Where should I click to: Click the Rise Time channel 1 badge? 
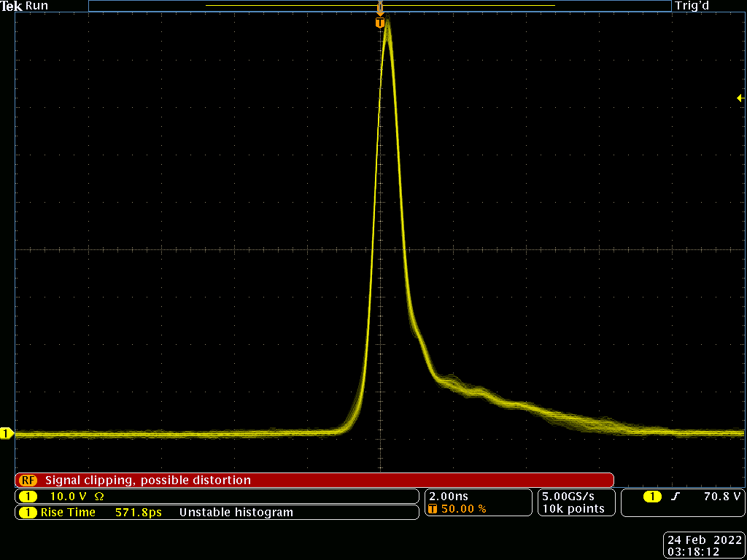coord(28,513)
